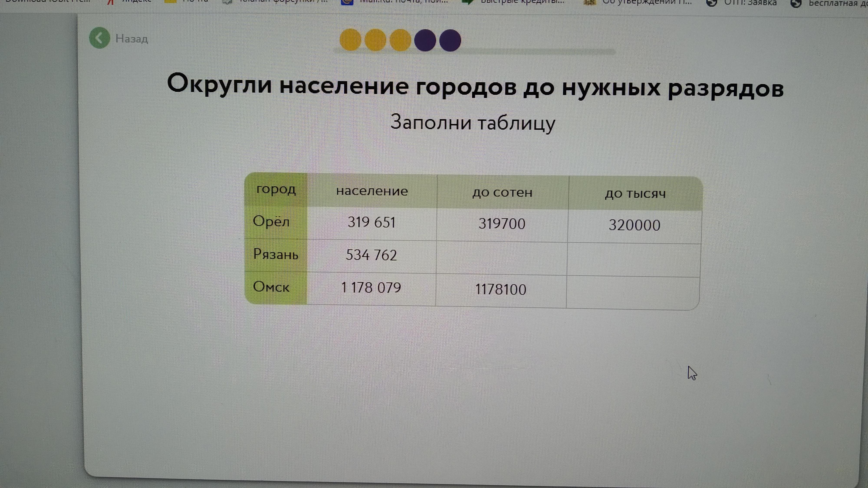The width and height of the screenshot is (868, 488).
Task: Click empty Рязань 'до тысяч' cell
Action: [634, 260]
